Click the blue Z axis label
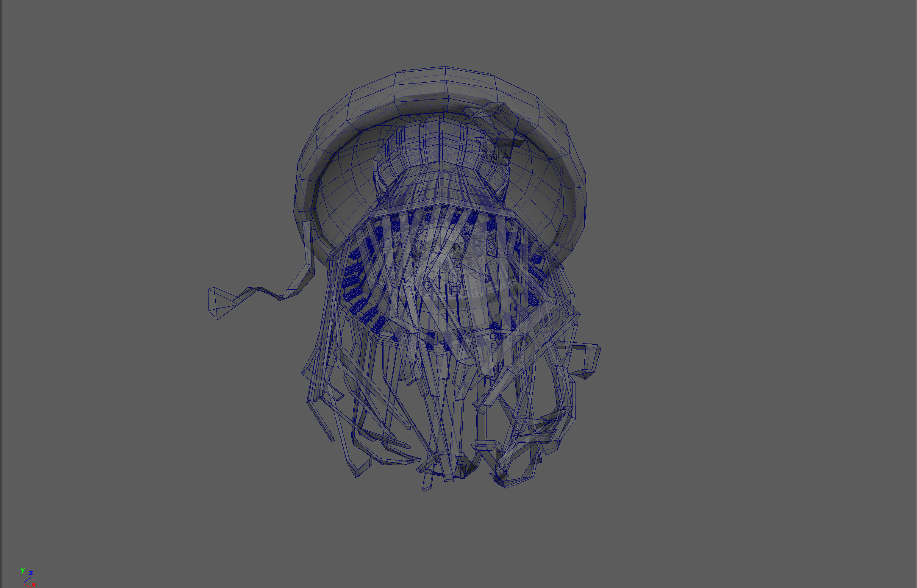The image size is (917, 588). click(31, 573)
